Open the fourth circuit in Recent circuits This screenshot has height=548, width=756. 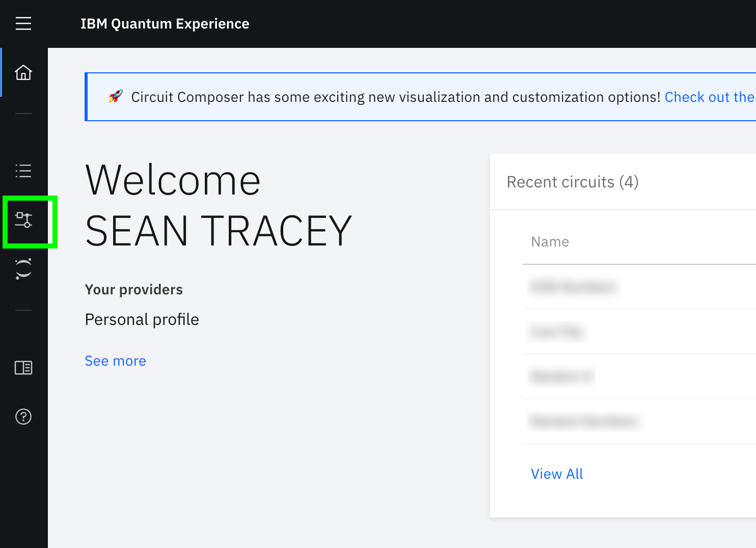584,422
